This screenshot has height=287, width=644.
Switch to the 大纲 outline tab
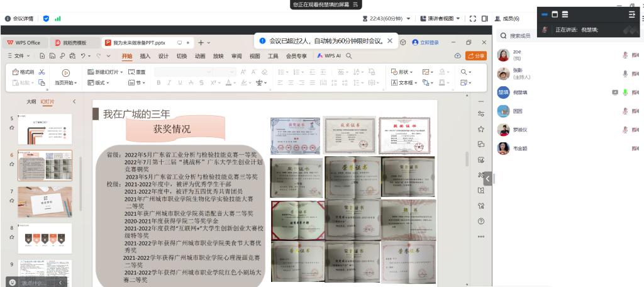(31, 101)
